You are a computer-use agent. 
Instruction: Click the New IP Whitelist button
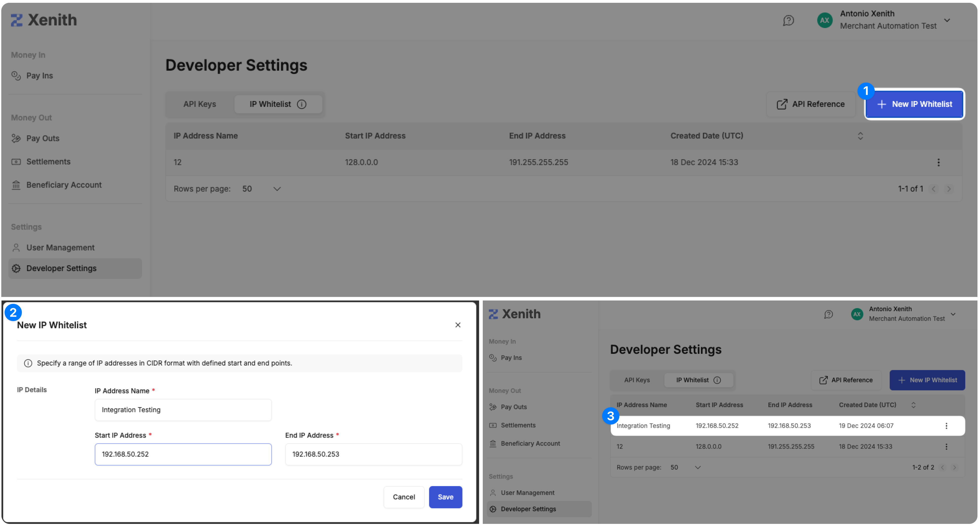(x=914, y=104)
